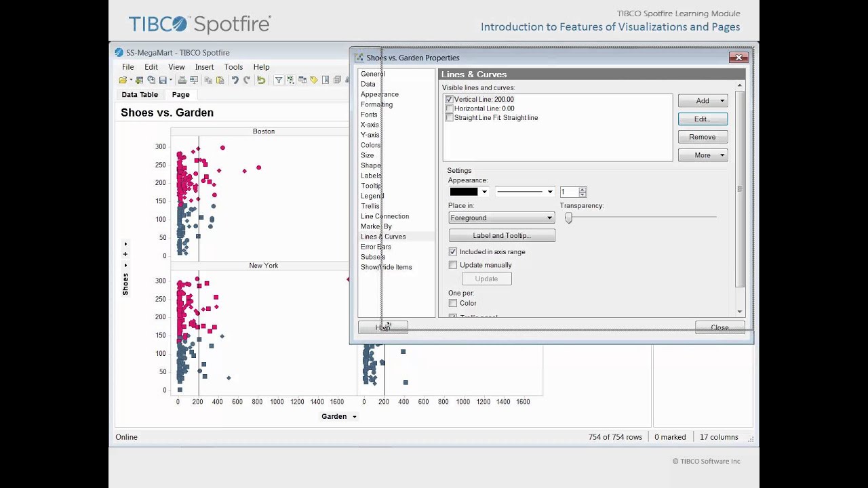
Task: Open the View menu
Action: point(176,67)
